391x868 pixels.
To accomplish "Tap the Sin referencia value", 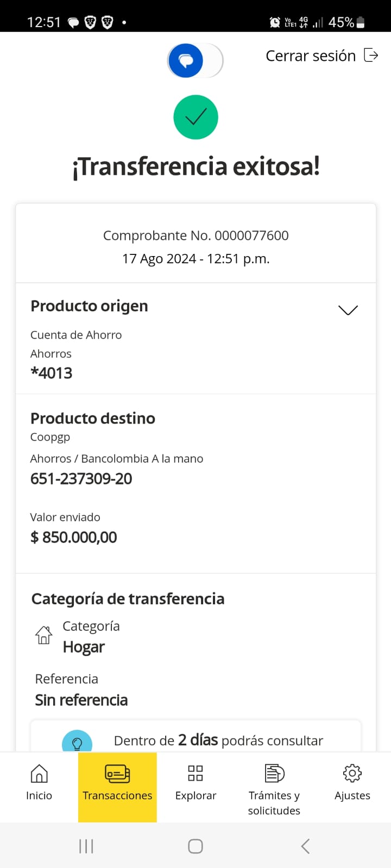I will 81,700.
